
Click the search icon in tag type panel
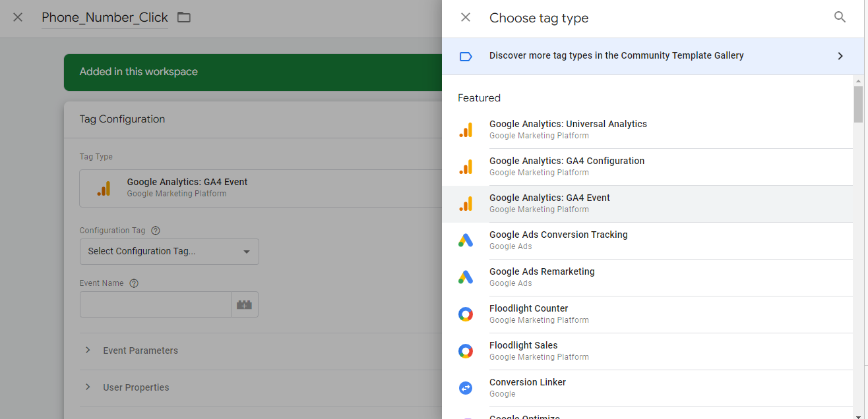840,18
